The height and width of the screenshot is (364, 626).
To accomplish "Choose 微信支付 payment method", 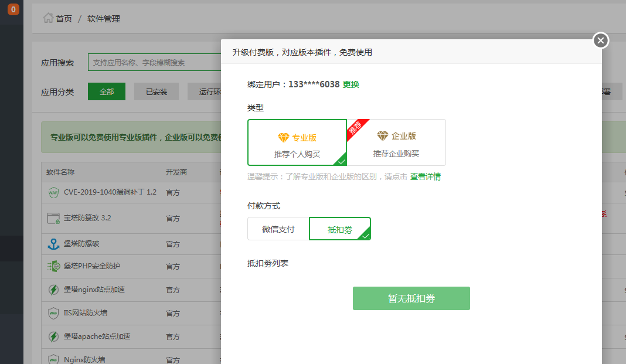I will tap(278, 229).
